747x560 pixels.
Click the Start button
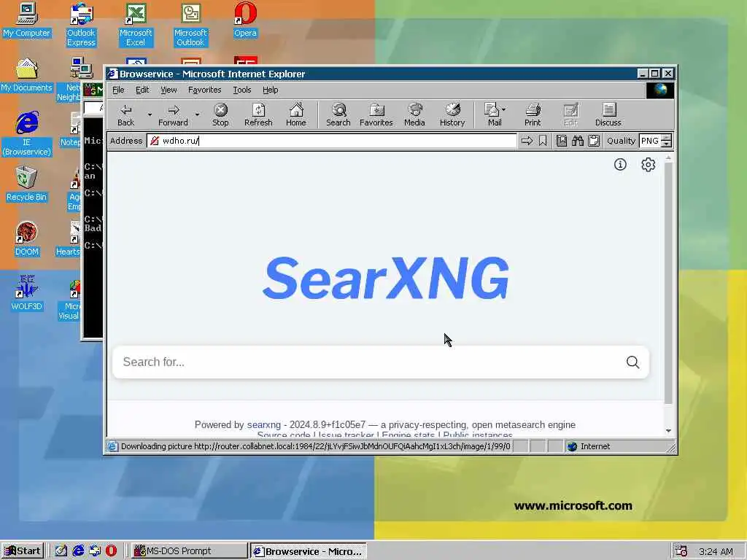click(23, 551)
